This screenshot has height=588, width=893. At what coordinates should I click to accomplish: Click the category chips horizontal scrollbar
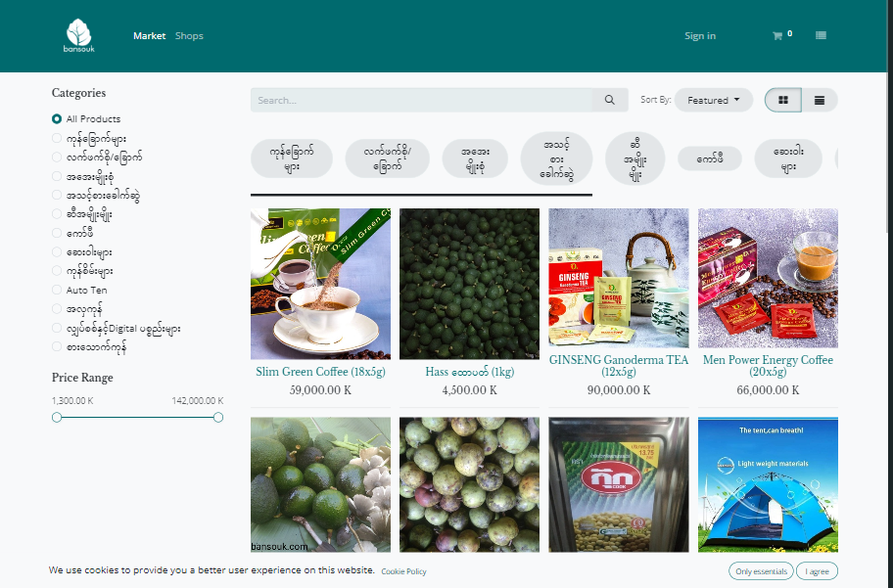tap(421, 195)
